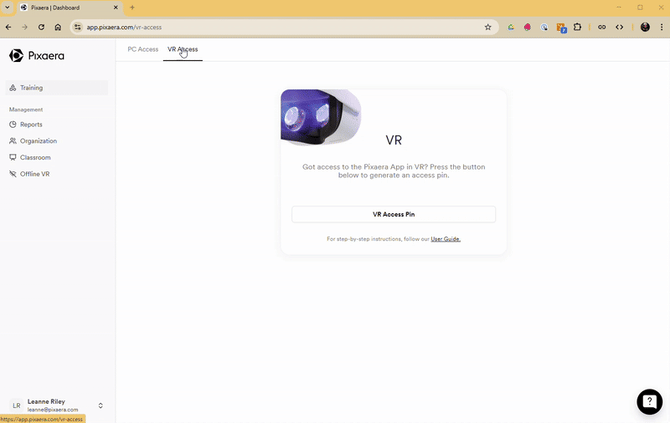Open a new browser tab
This screenshot has width=670, height=423.
132,7
